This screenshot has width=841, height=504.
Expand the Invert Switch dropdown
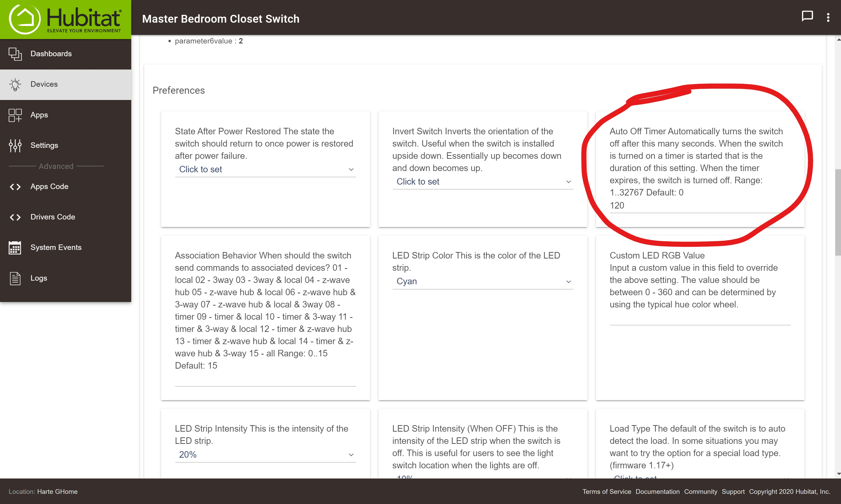pyautogui.click(x=482, y=182)
